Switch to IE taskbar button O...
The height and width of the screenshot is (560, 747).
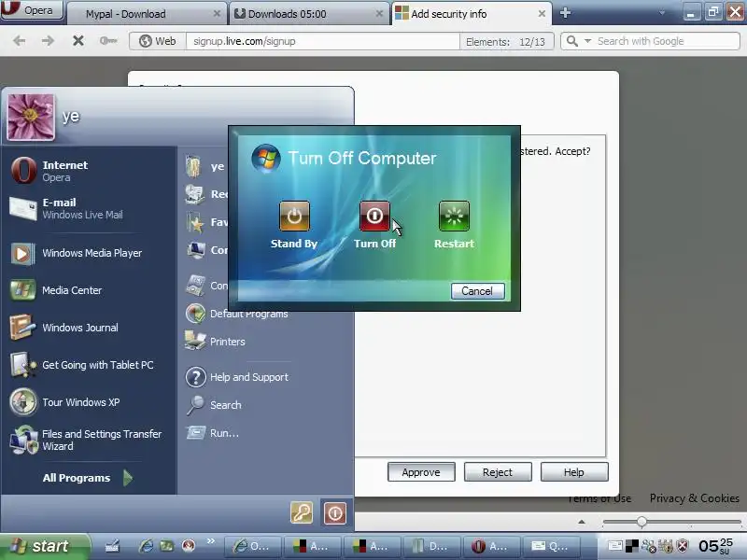pos(252,546)
